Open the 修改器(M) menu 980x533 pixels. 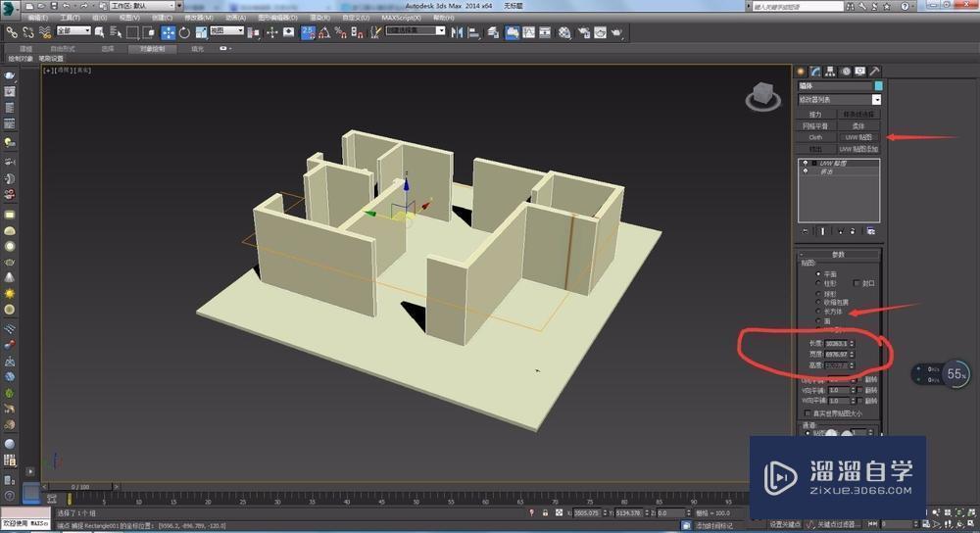pyautogui.click(x=199, y=18)
